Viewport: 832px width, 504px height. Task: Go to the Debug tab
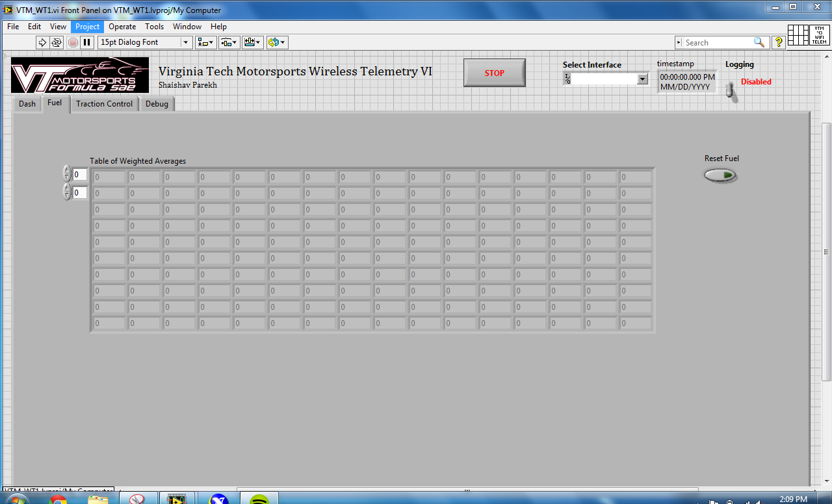point(157,104)
